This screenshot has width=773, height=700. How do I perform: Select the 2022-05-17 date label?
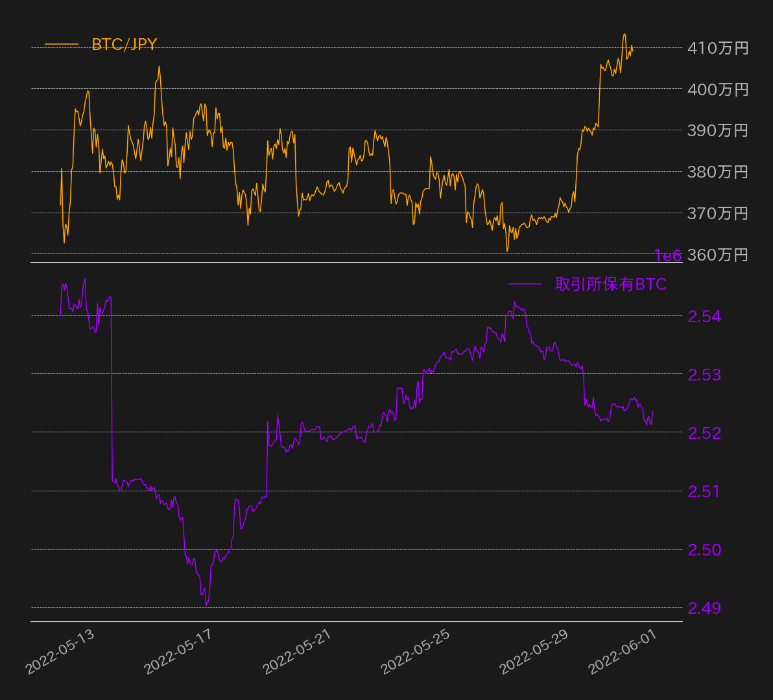pyautogui.click(x=178, y=651)
